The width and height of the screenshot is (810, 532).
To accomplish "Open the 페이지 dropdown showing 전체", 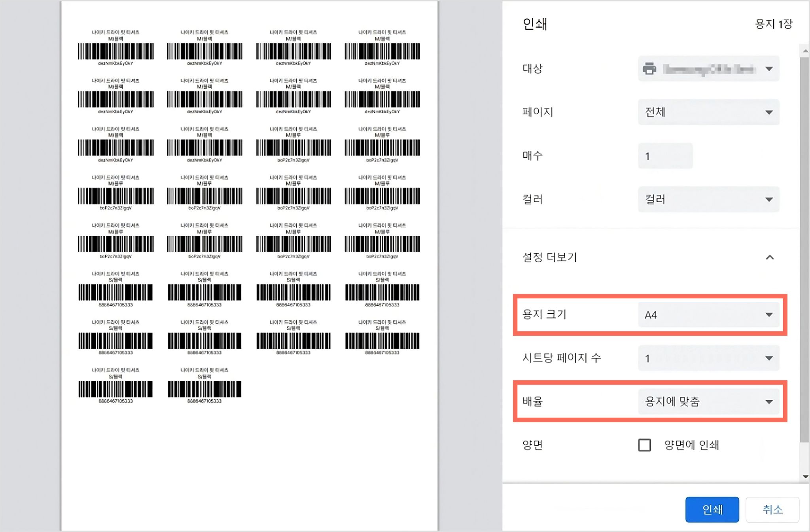I will [x=708, y=112].
